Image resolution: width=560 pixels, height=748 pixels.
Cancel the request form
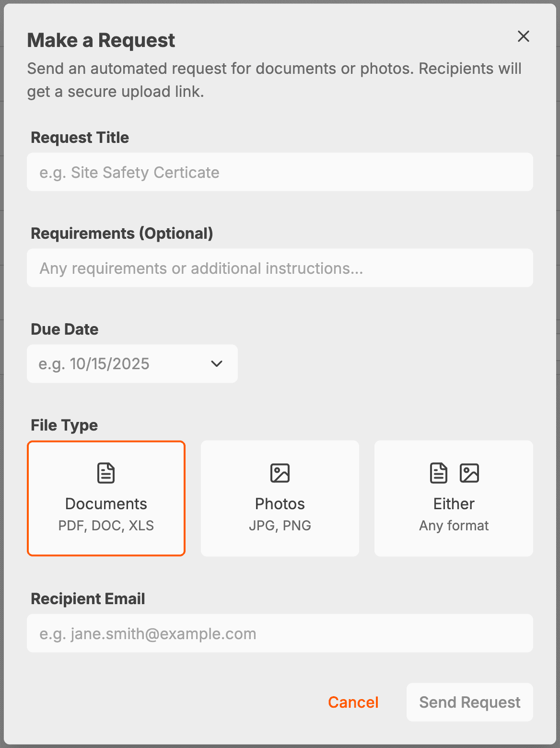[x=353, y=702]
